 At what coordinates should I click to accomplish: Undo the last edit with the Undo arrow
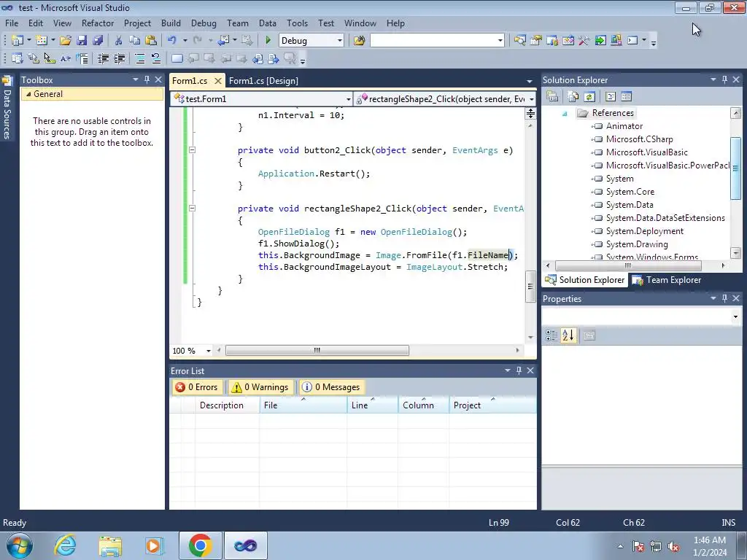pos(172,41)
